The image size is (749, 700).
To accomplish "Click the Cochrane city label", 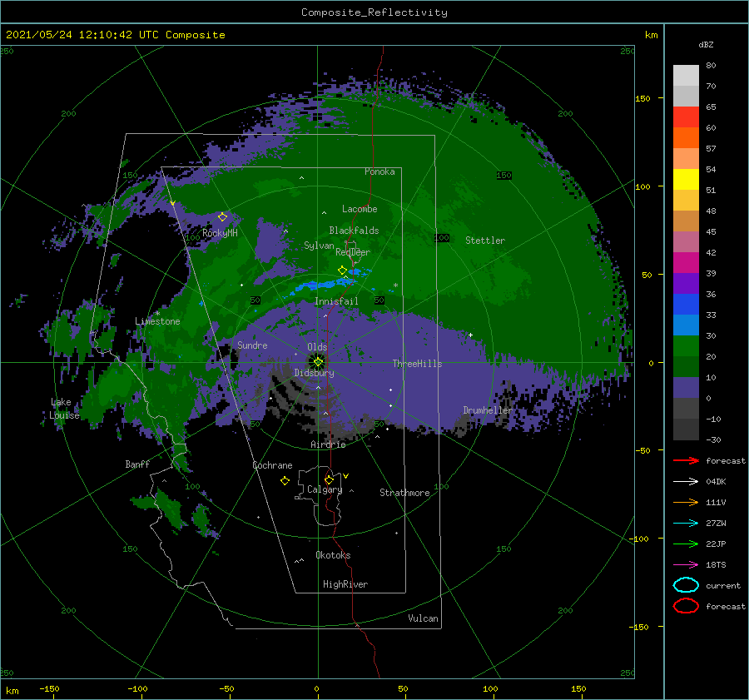I will pos(272,465).
